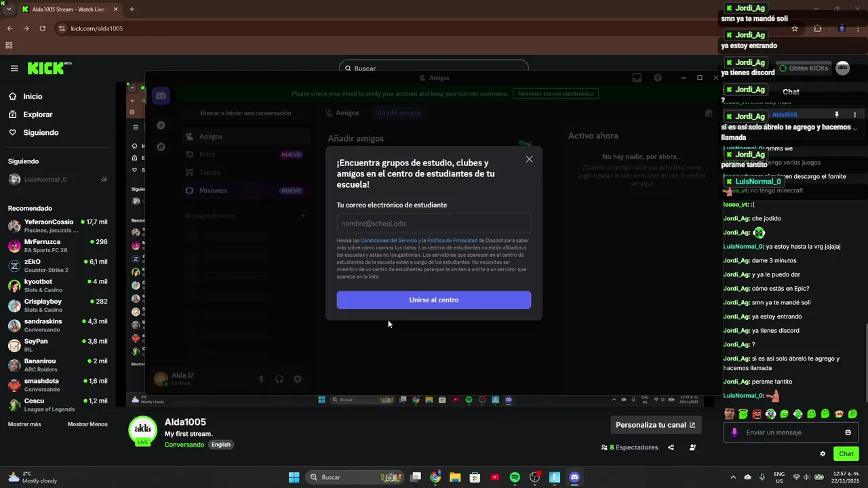
Task: Open Condiciones del Servicio link
Action: 389,241
